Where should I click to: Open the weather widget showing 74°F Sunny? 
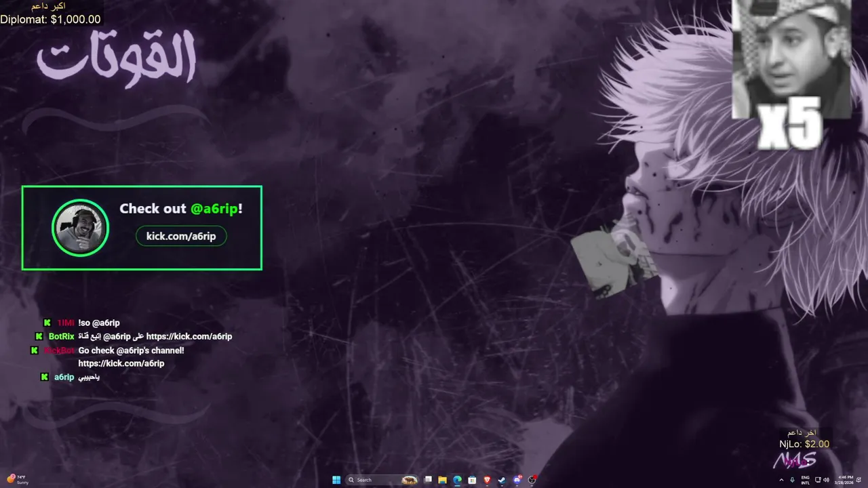click(18, 480)
